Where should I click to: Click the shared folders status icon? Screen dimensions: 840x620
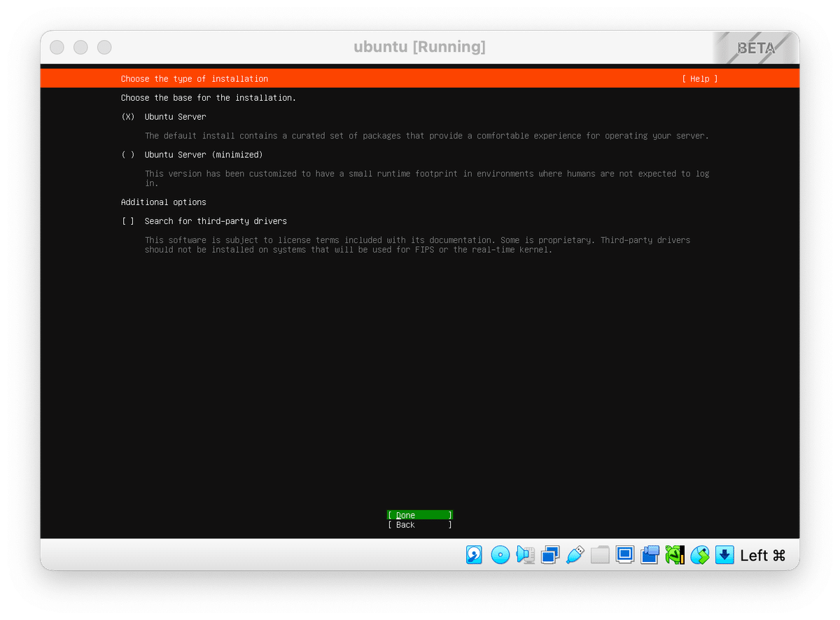[600, 555]
